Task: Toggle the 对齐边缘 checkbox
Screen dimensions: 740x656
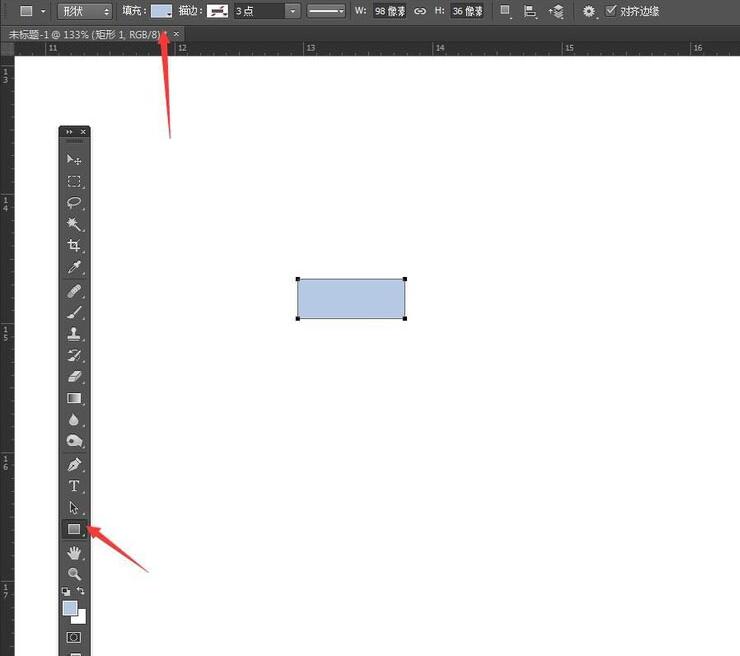Action: (x=611, y=10)
